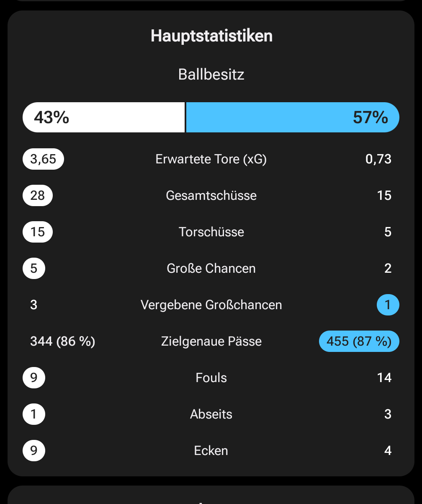
Task: Tap the white 43% possession bar segment
Action: click(x=103, y=117)
